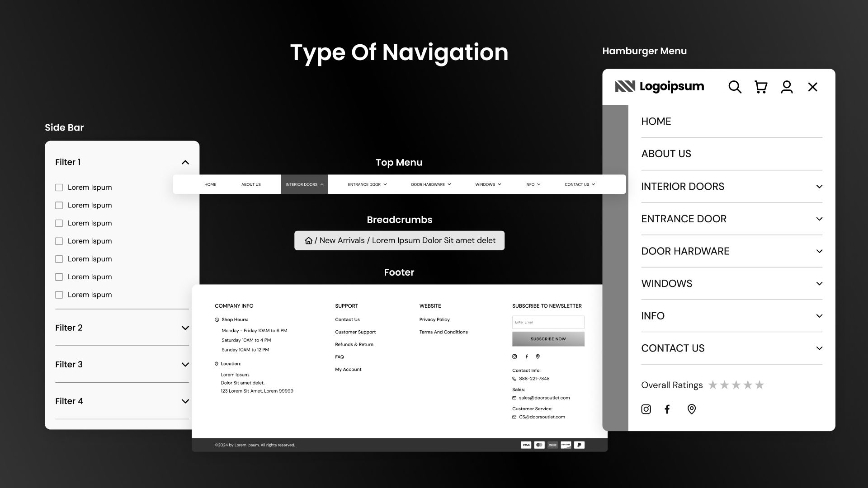The image size is (868, 488).
Task: Open the Privacy Policy footer link
Action: [x=434, y=319]
